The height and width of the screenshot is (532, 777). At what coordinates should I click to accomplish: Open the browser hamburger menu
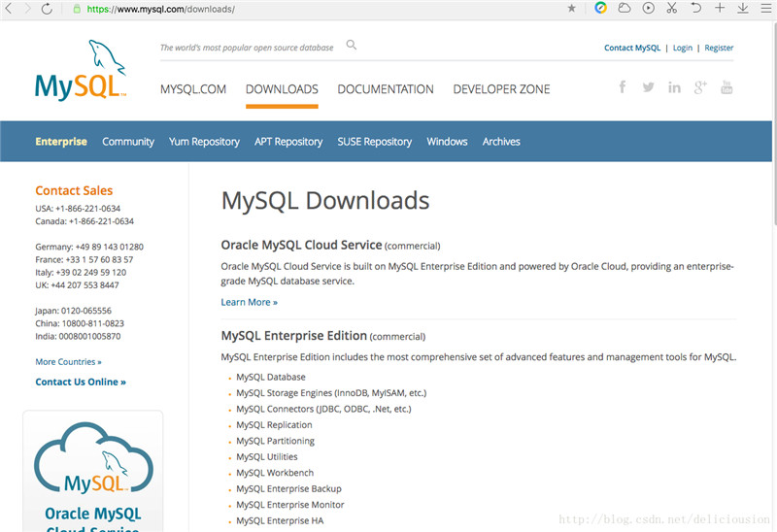pyautogui.click(x=764, y=8)
